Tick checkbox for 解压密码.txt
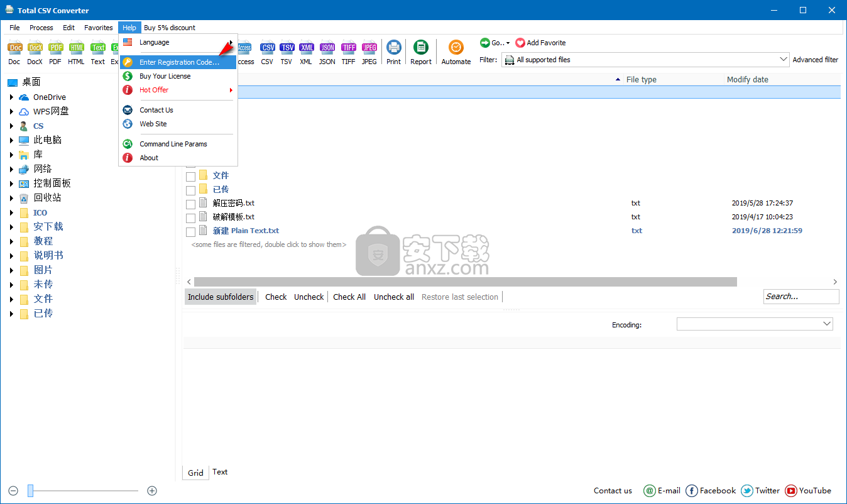This screenshot has width=847, height=504. (x=190, y=204)
